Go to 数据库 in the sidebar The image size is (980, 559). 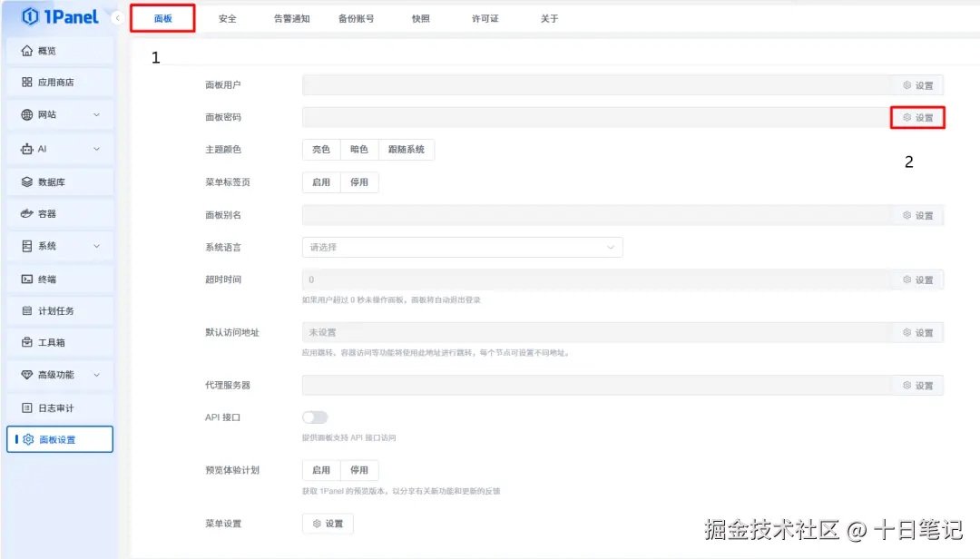[x=60, y=182]
